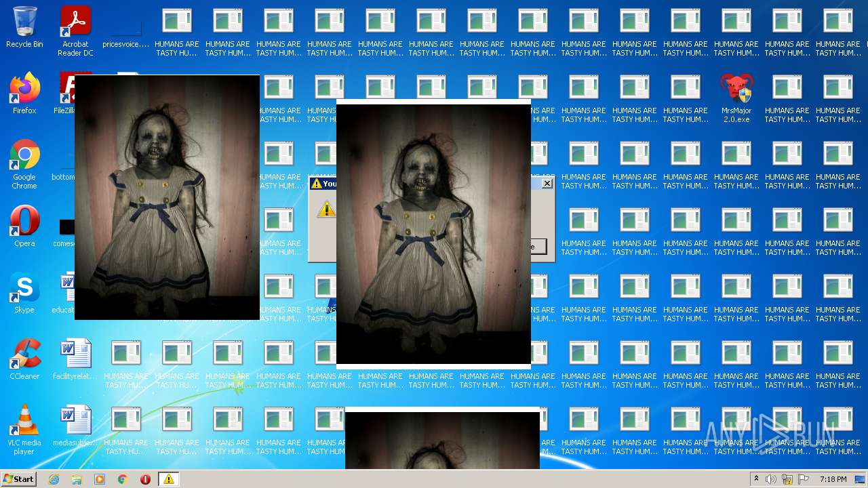
Task: Show hidden system tray icons
Action: click(x=756, y=479)
